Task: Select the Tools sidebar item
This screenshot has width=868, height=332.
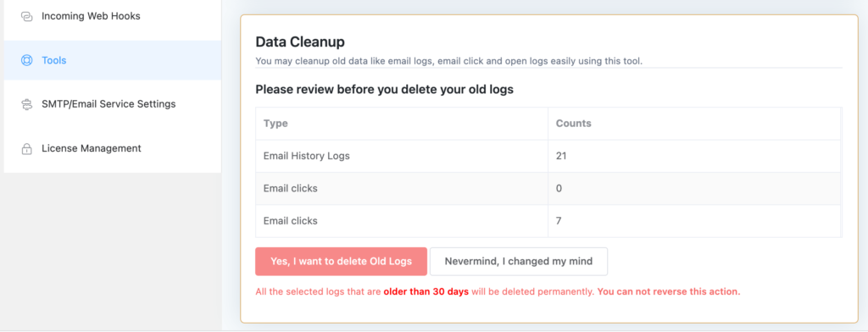Action: coord(113,60)
